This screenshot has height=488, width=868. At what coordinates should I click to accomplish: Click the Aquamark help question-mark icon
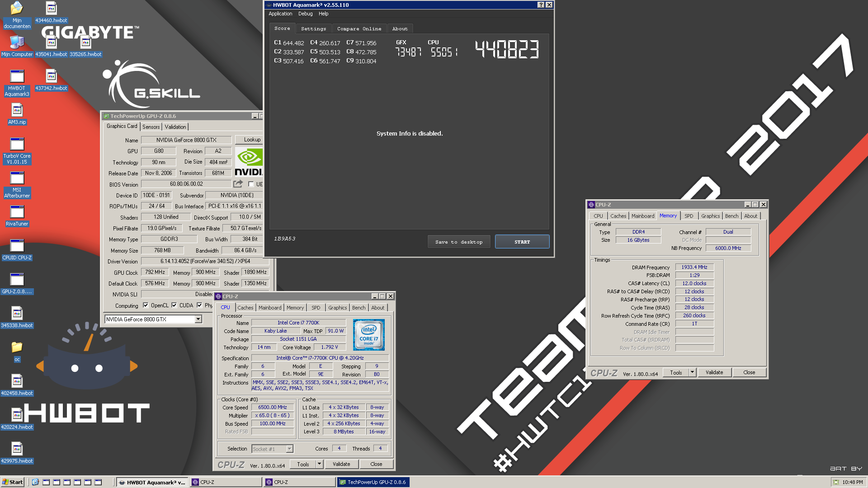[x=541, y=5]
